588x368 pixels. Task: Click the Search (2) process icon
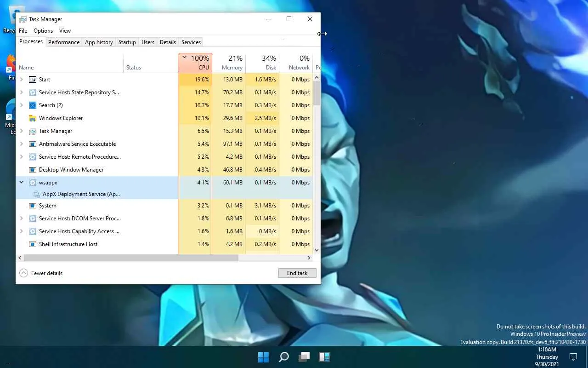[x=33, y=105]
